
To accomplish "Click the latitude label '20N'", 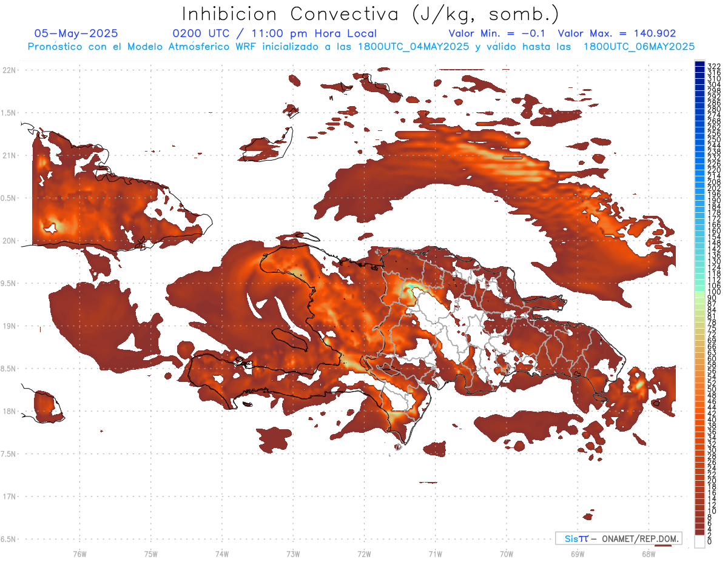I will 9,241.
